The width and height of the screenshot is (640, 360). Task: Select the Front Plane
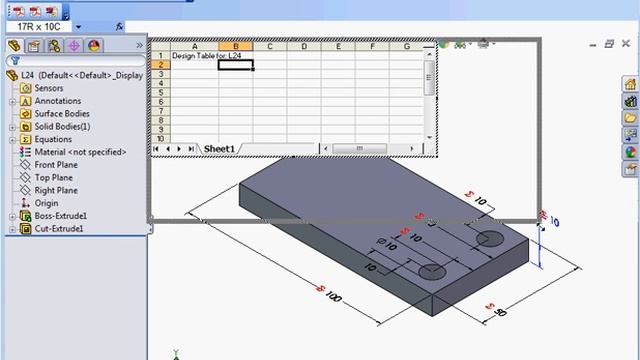(56, 165)
